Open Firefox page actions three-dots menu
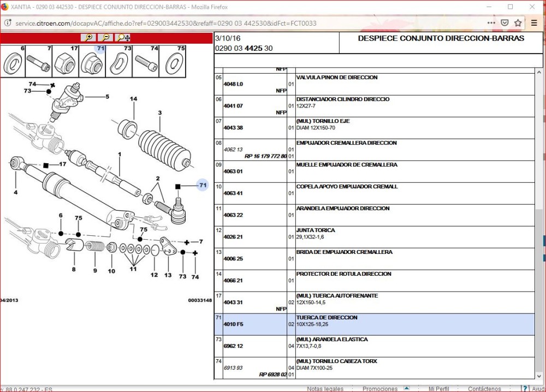Image resolution: width=546 pixels, height=392 pixels. point(491,23)
